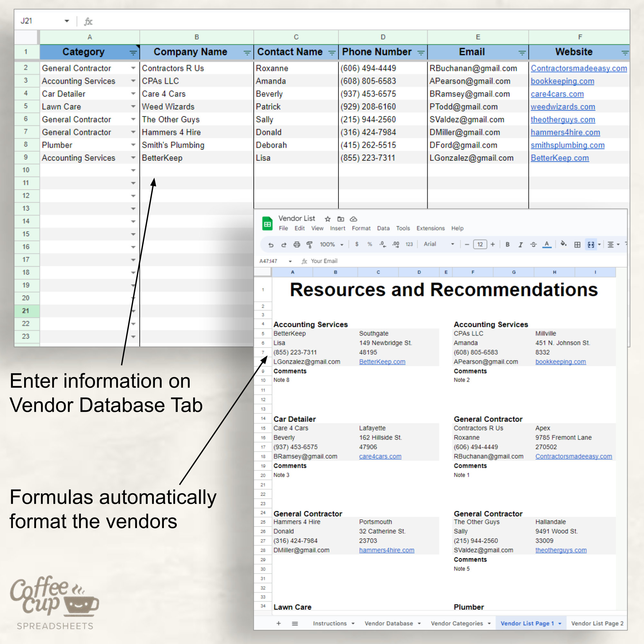Click the Undo icon in the toolbar
This screenshot has width=644, height=644.
tap(272, 244)
